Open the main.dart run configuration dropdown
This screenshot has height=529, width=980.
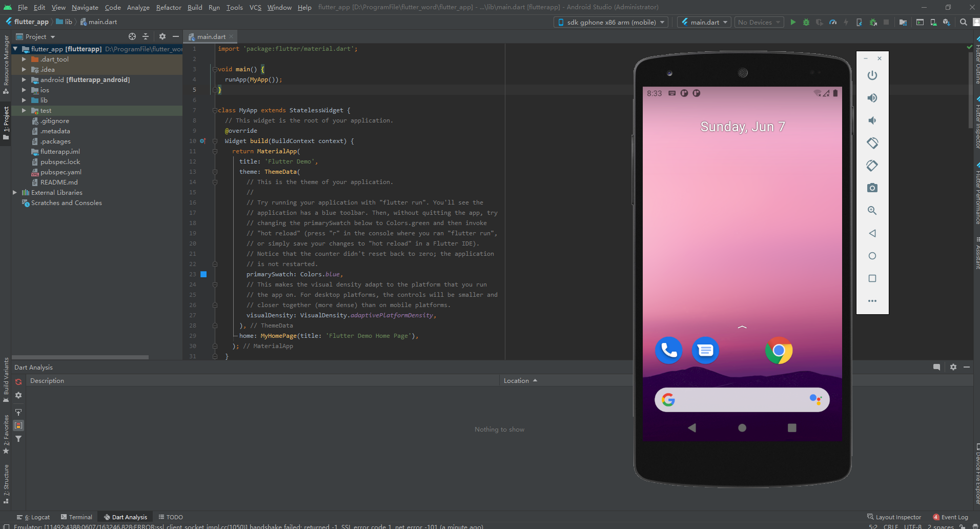click(704, 22)
